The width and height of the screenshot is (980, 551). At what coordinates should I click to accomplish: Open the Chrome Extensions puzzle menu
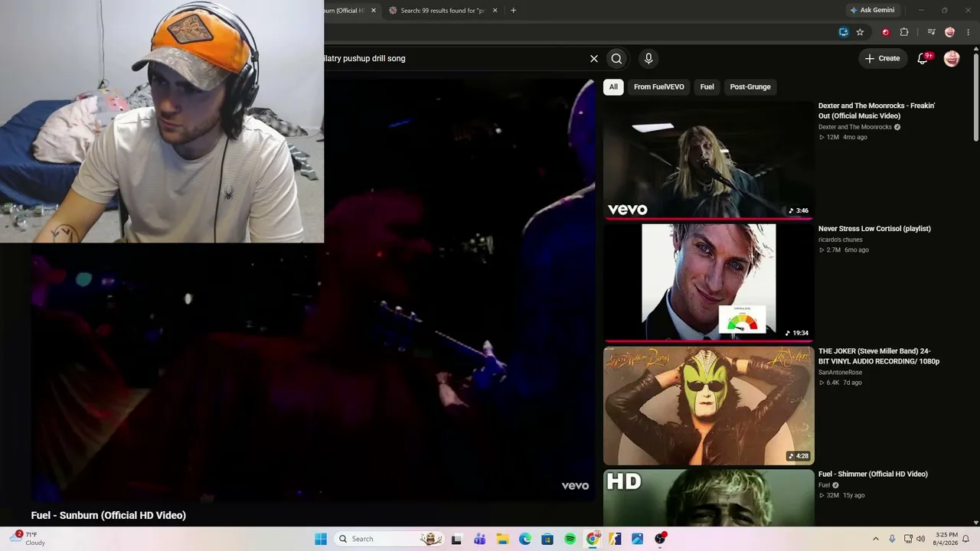pos(904,32)
